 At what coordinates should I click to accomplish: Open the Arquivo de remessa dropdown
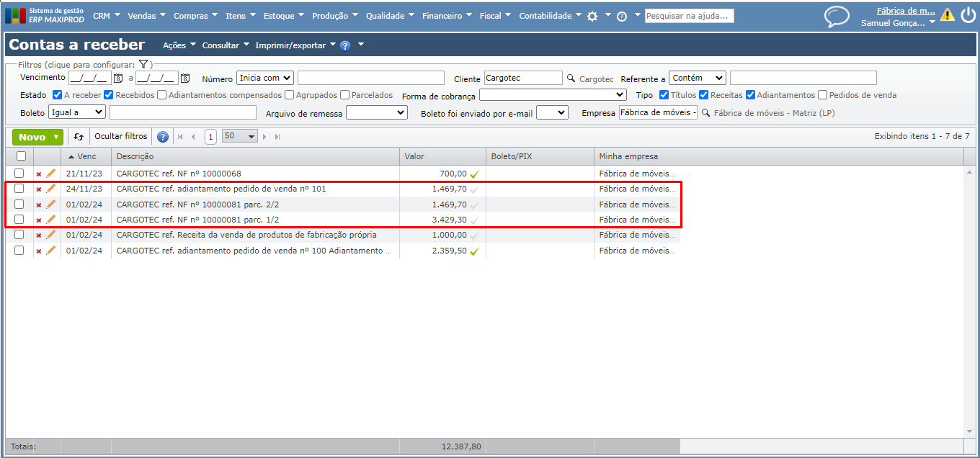click(377, 112)
